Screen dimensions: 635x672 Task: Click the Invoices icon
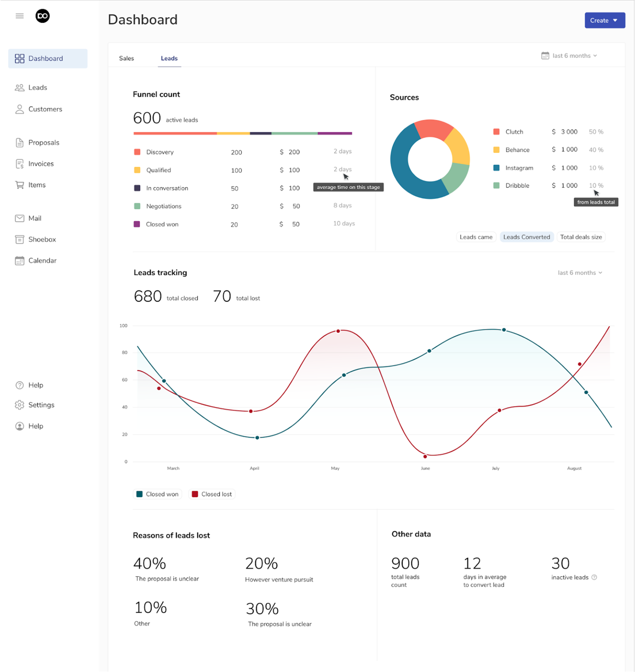pyautogui.click(x=20, y=163)
